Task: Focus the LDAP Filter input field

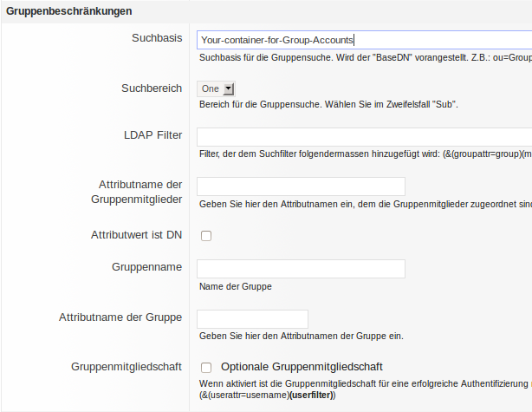Action: tap(364, 137)
